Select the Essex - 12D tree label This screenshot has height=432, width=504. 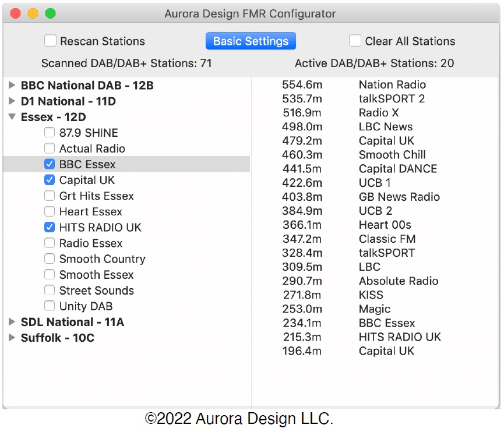54,117
